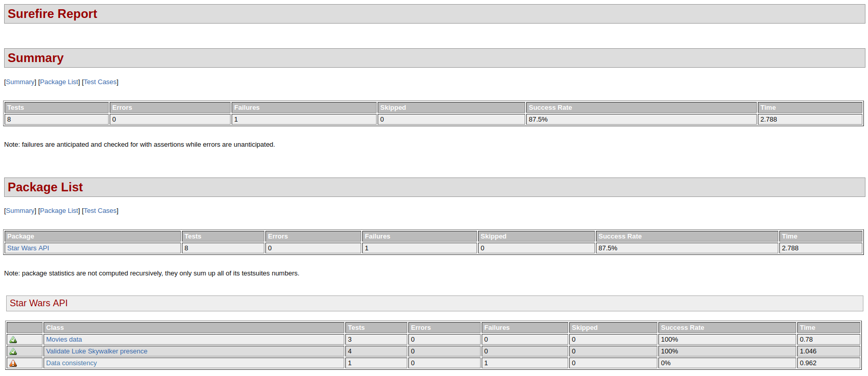This screenshot has height=376, width=868.
Task: Open Validate Luke Skywalker presence link
Action: pyautogui.click(x=97, y=351)
